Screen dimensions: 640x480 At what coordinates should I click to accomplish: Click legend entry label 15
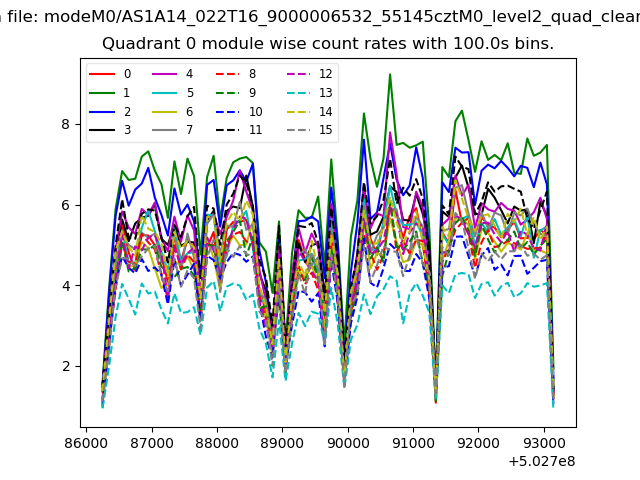tap(326, 130)
